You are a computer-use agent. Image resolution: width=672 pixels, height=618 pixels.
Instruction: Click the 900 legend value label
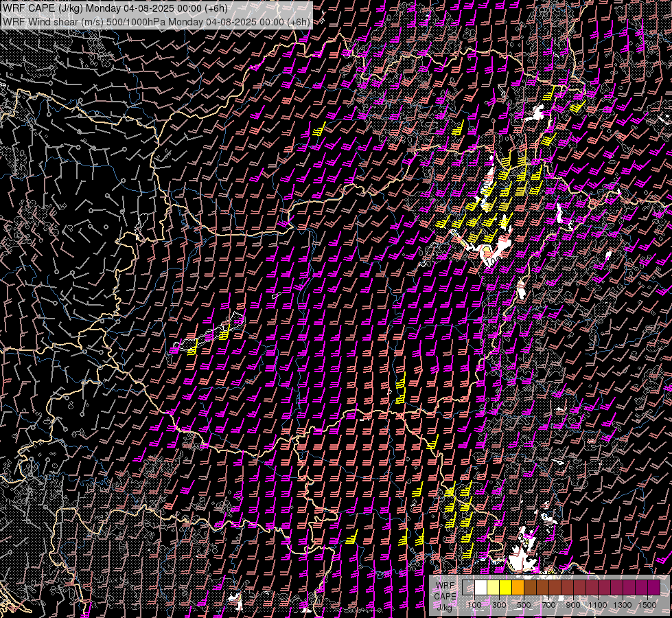point(573,605)
